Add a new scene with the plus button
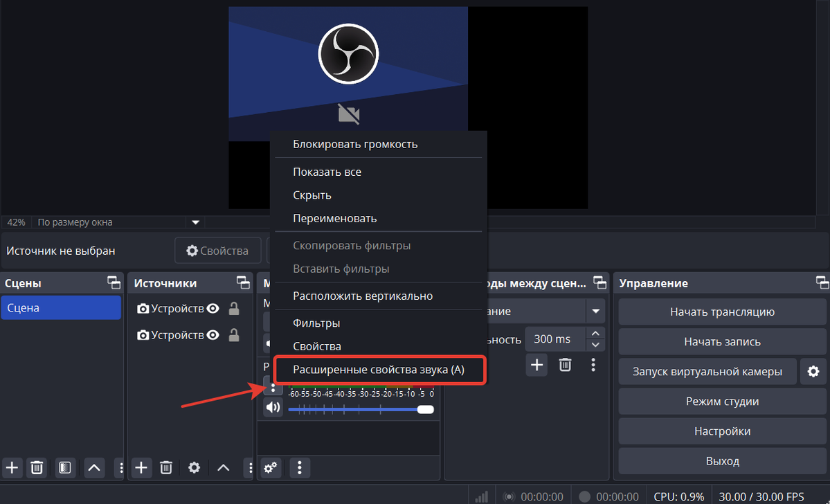The width and height of the screenshot is (830, 504). pyautogui.click(x=13, y=468)
